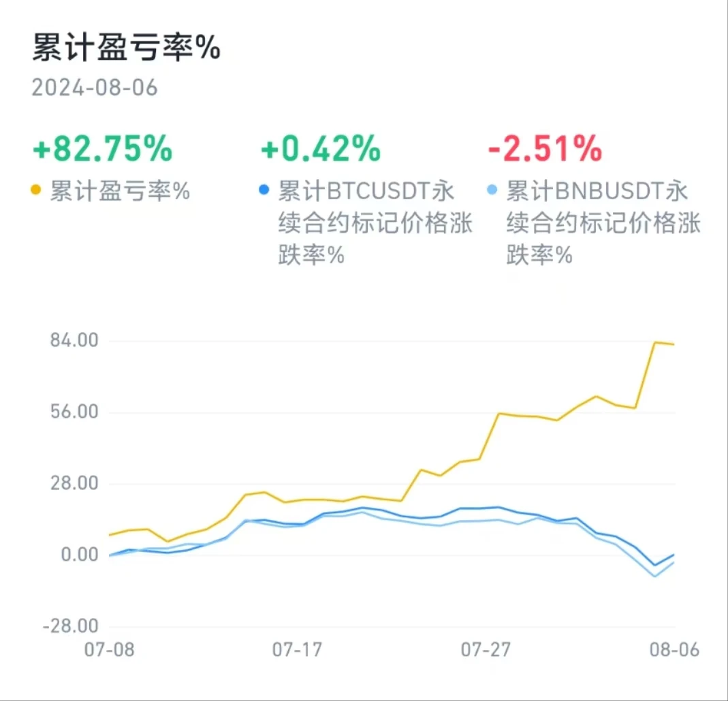Click the 08-06 x-axis date label
728x701 pixels.
674,650
